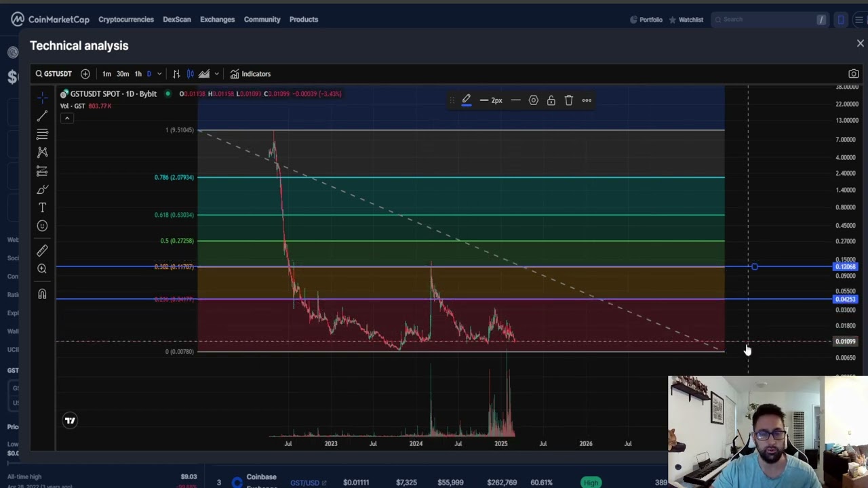Open the Portfolio page
This screenshot has height=488, width=868.
click(646, 20)
